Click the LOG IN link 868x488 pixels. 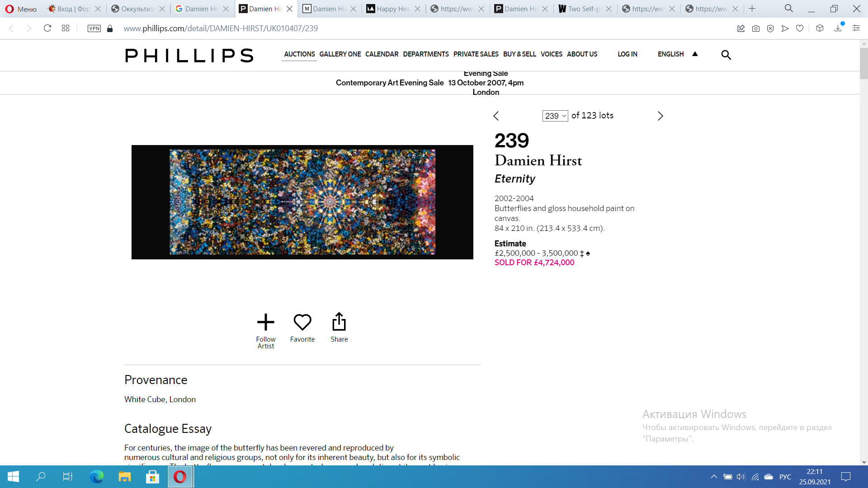627,54
